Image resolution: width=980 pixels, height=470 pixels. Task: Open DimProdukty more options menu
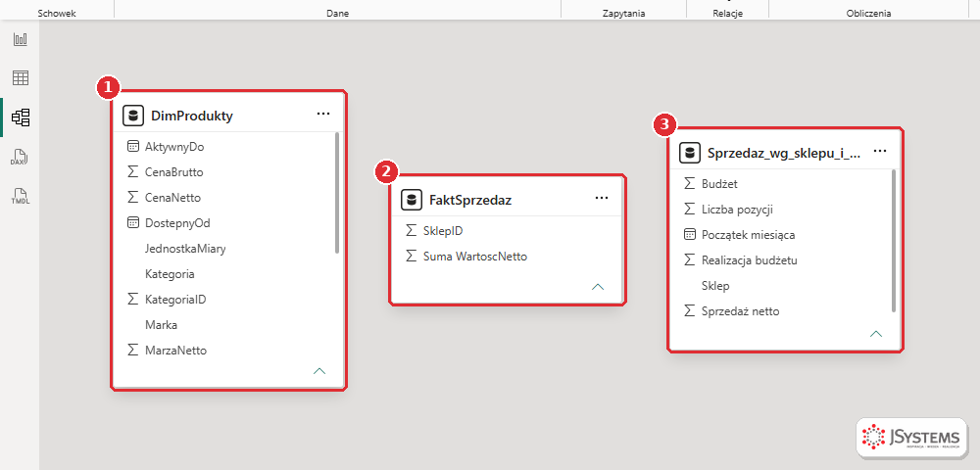[323, 114]
